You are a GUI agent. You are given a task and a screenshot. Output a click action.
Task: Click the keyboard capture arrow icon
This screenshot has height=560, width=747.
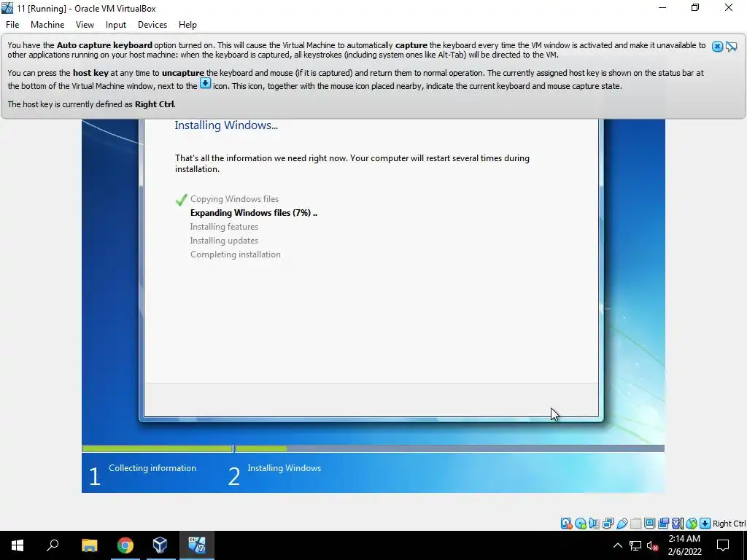[x=705, y=524]
